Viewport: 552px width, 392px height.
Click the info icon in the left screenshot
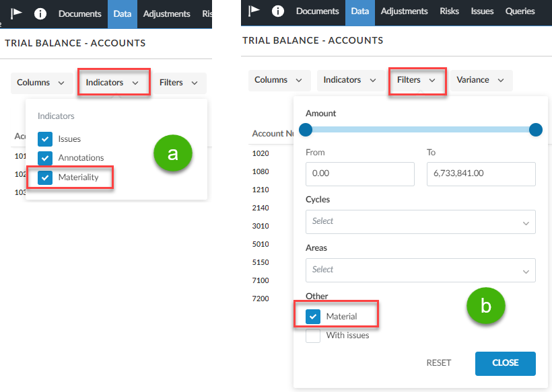(x=40, y=13)
